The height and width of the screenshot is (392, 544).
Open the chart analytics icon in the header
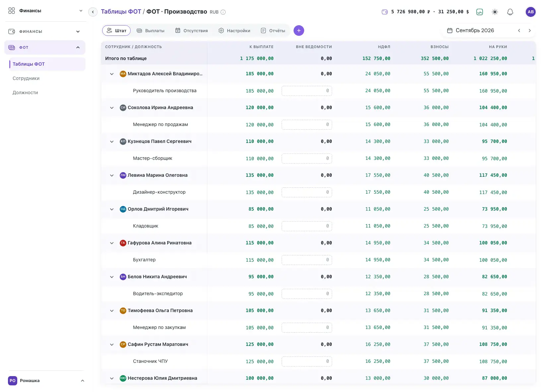pos(480,12)
